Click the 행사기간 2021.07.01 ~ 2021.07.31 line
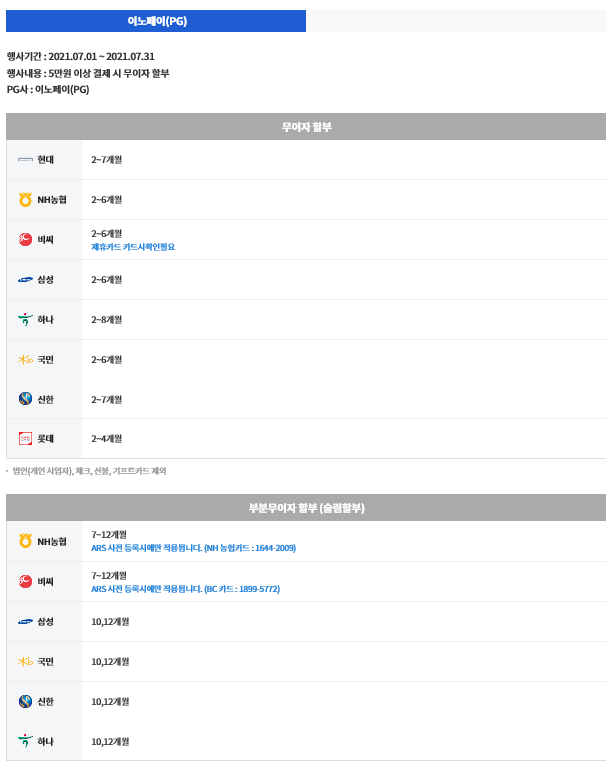The image size is (612, 769). [x=81, y=56]
